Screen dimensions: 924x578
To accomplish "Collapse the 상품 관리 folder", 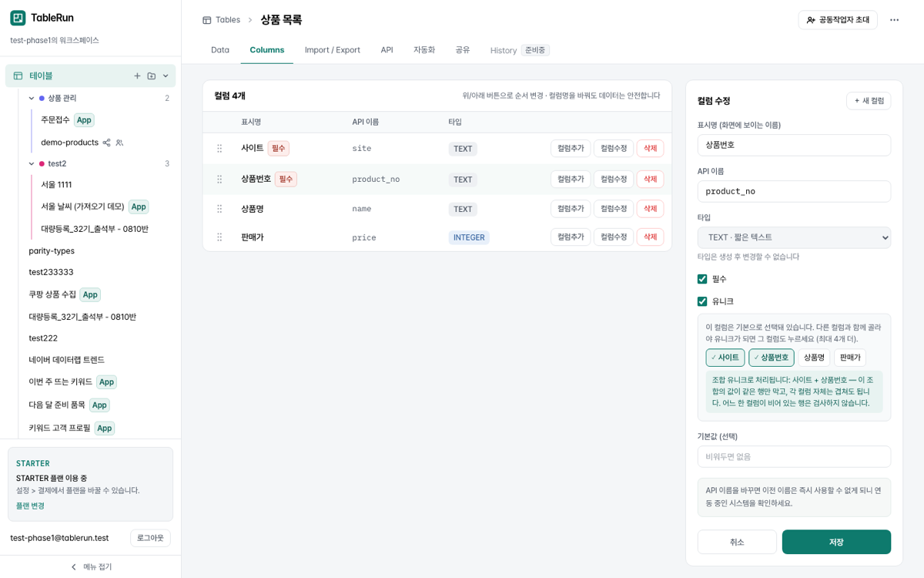I will pyautogui.click(x=32, y=98).
